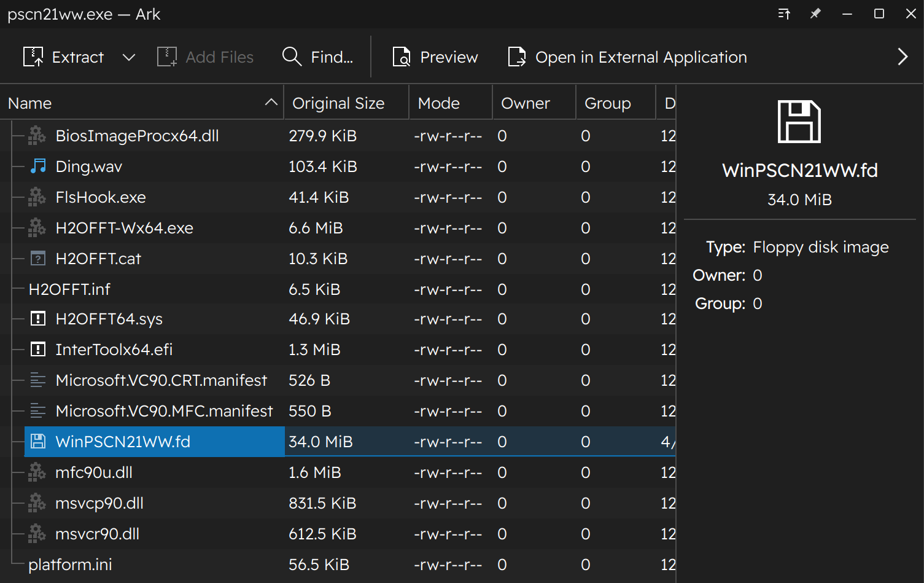This screenshot has width=924, height=583.
Task: Click the Preview toolbar button
Action: pos(435,57)
